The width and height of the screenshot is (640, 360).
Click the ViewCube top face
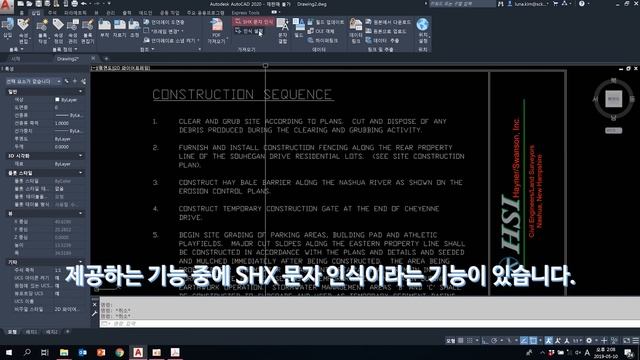pos(613,99)
